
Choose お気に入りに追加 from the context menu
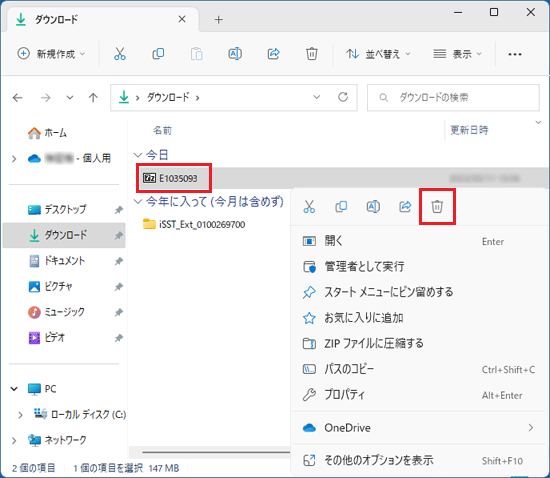419,318
